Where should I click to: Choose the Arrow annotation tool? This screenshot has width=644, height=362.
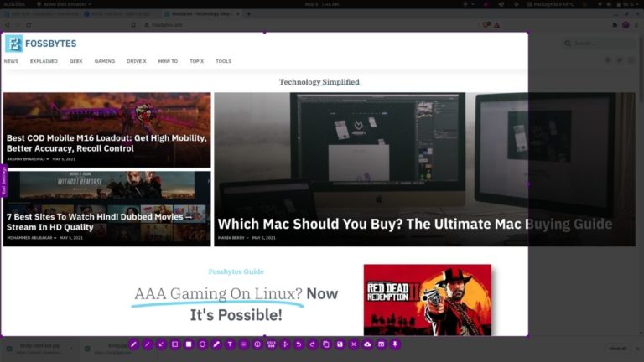pyautogui.click(x=161, y=344)
